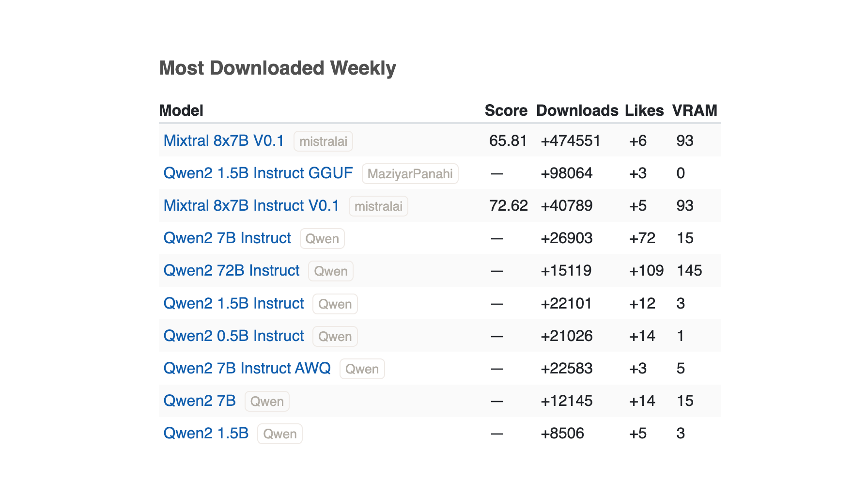The height and width of the screenshot is (496, 868).
Task: Select the downloads value +474551
Action: click(571, 140)
